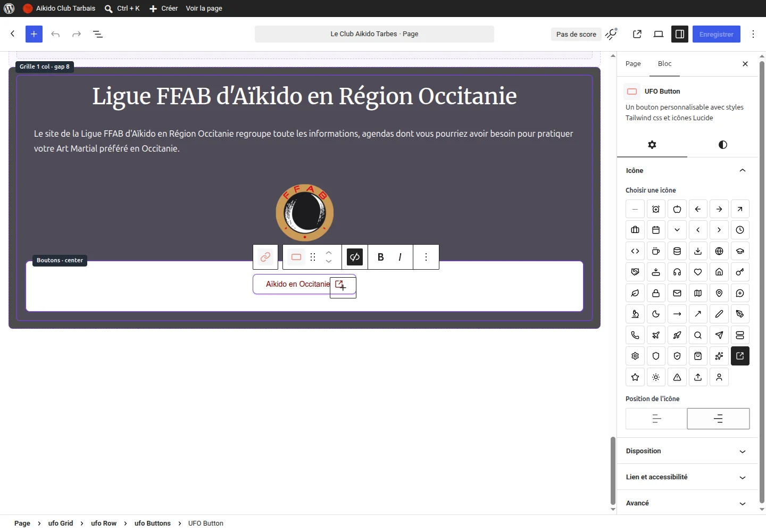The image size is (766, 532).
Task: Open Voir la page link
Action: pos(204,9)
